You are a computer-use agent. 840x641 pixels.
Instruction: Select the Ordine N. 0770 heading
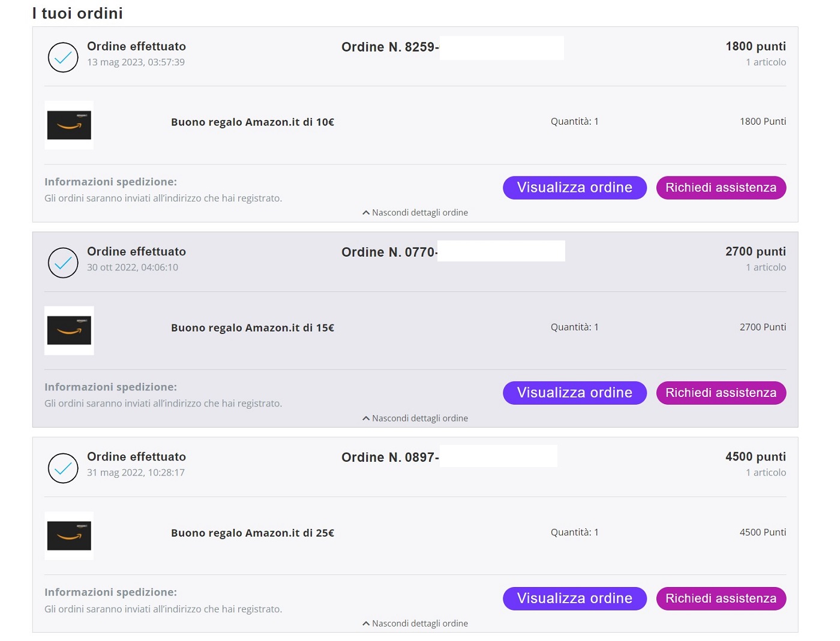tap(390, 252)
